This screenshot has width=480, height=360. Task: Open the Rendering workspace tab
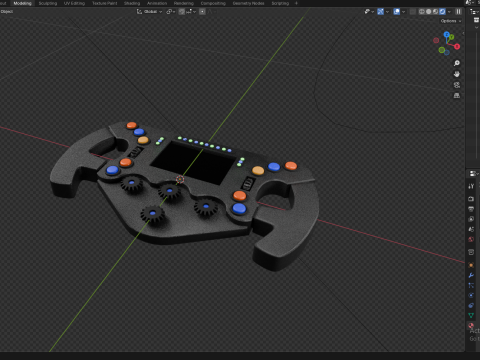click(184, 3)
